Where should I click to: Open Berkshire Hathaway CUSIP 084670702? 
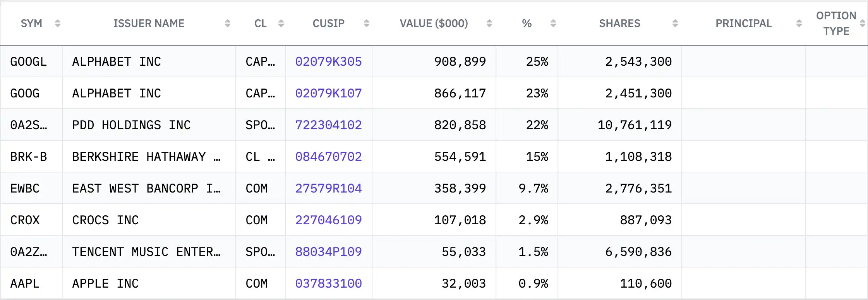[328, 157]
